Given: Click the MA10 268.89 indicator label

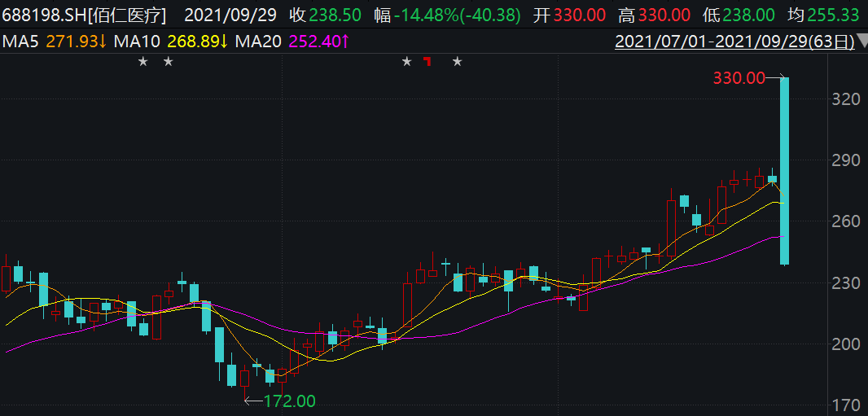Looking at the screenshot, I should tap(170, 42).
